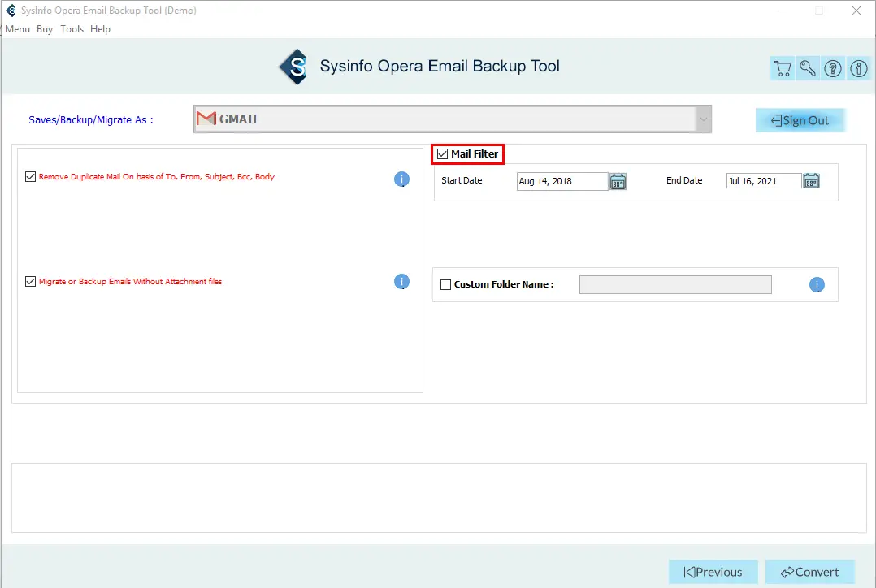This screenshot has height=588, width=876.
Task: Open the shopping cart buy icon
Action: click(782, 69)
